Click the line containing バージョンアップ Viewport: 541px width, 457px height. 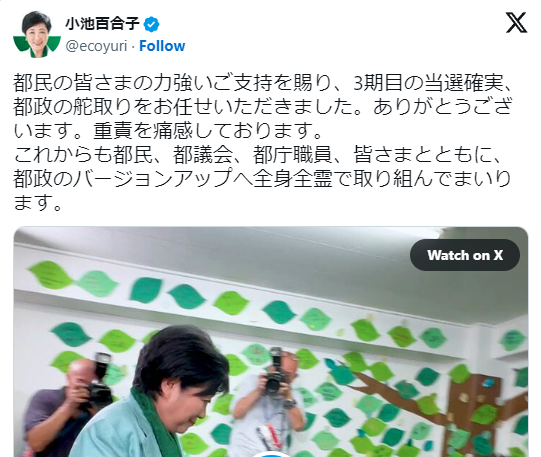tap(262, 178)
